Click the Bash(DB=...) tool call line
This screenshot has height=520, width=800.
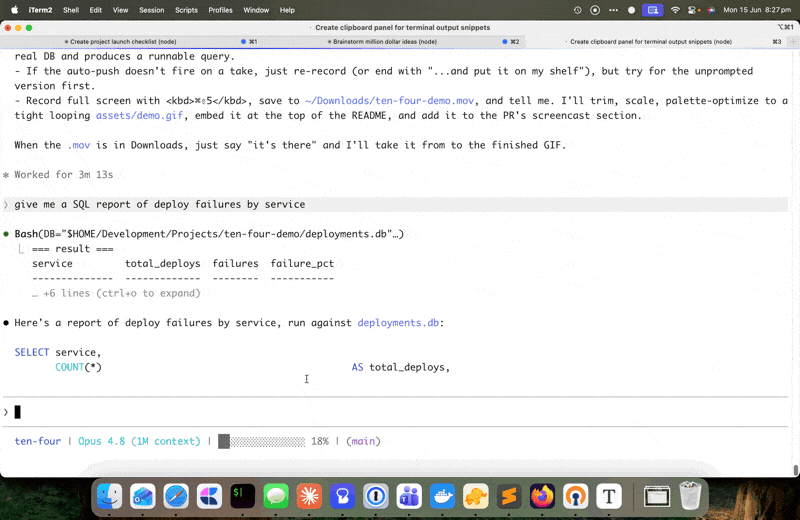[209, 234]
